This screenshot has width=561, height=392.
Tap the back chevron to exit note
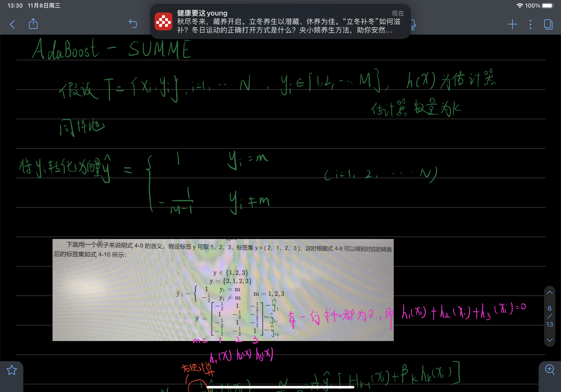click(x=12, y=24)
